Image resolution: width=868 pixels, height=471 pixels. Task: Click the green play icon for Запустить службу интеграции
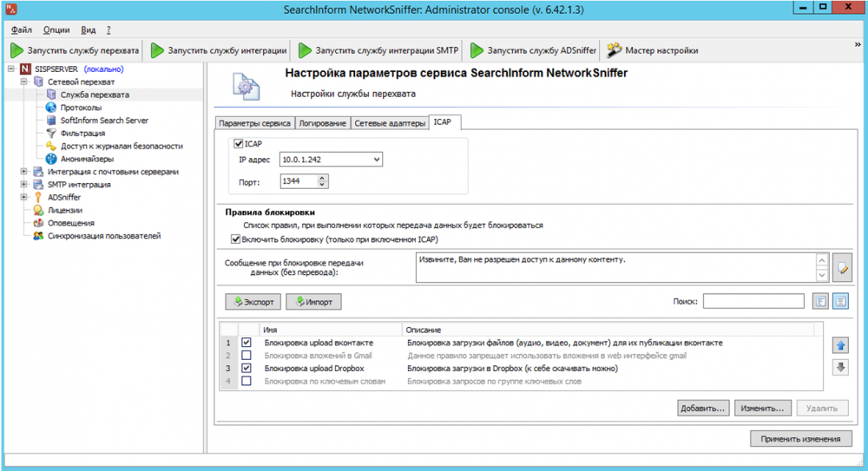coord(157,50)
